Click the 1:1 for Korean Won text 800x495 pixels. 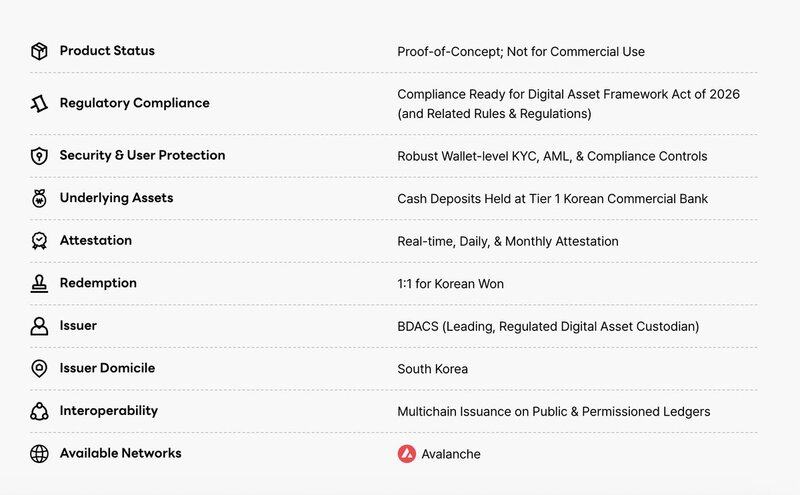tap(451, 284)
